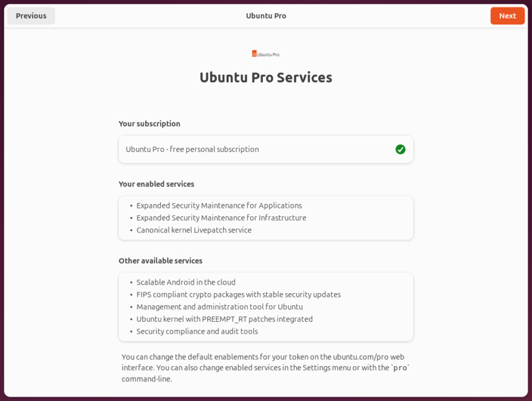Select the free personal subscription row
Image resolution: width=532 pixels, height=401 pixels.
click(x=192, y=149)
